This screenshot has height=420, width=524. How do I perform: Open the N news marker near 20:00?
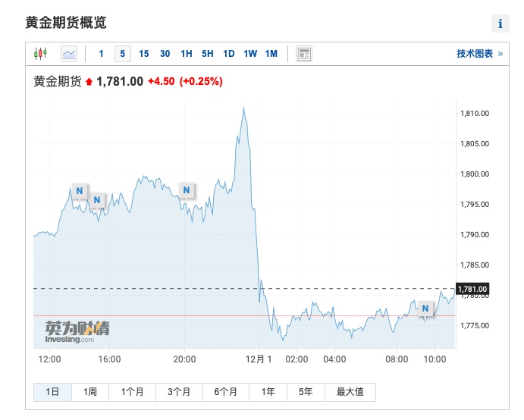click(187, 190)
